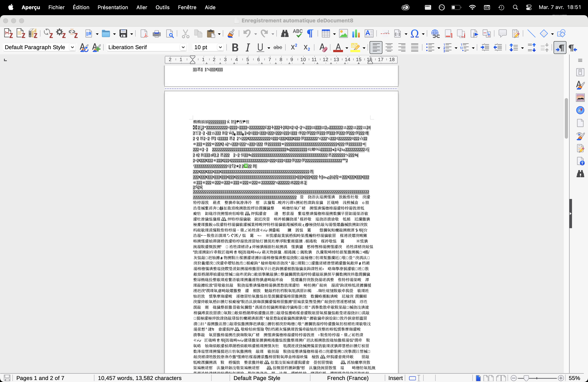This screenshot has height=382, width=588.
Task: Insert page break icon
Action: click(385, 33)
